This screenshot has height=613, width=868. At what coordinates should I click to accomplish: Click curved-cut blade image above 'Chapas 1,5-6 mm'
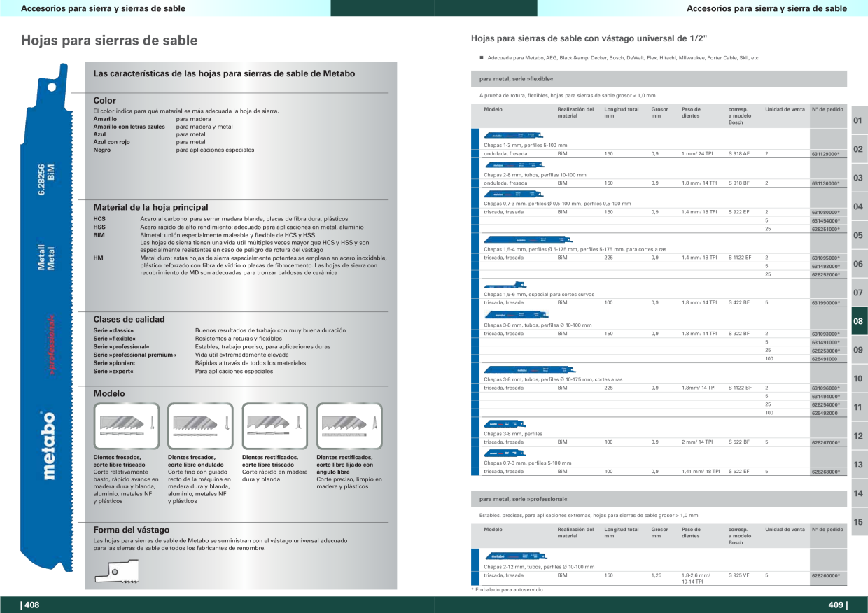504,285
